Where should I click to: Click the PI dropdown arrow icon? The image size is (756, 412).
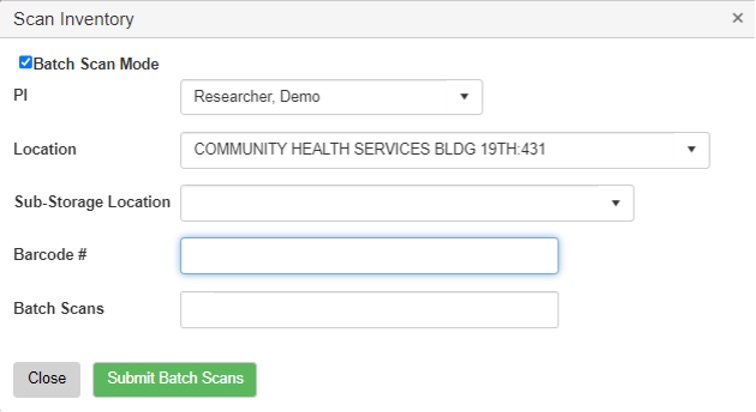tap(463, 97)
